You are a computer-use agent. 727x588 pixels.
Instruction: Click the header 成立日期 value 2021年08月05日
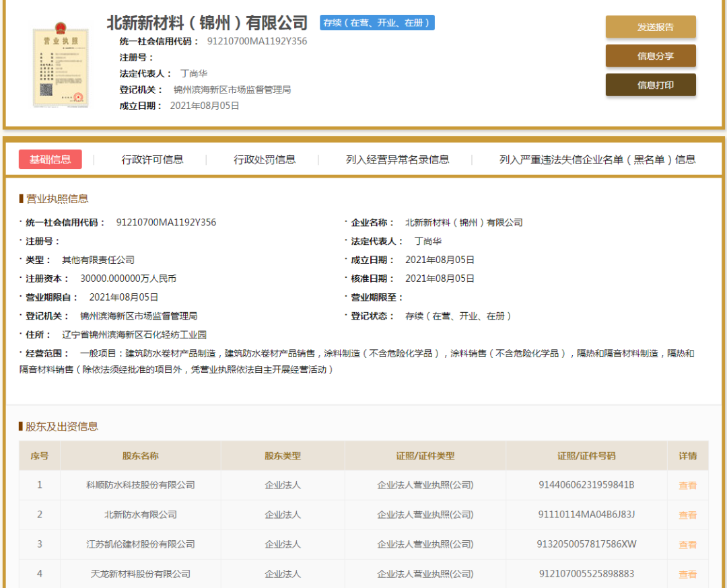point(205,106)
